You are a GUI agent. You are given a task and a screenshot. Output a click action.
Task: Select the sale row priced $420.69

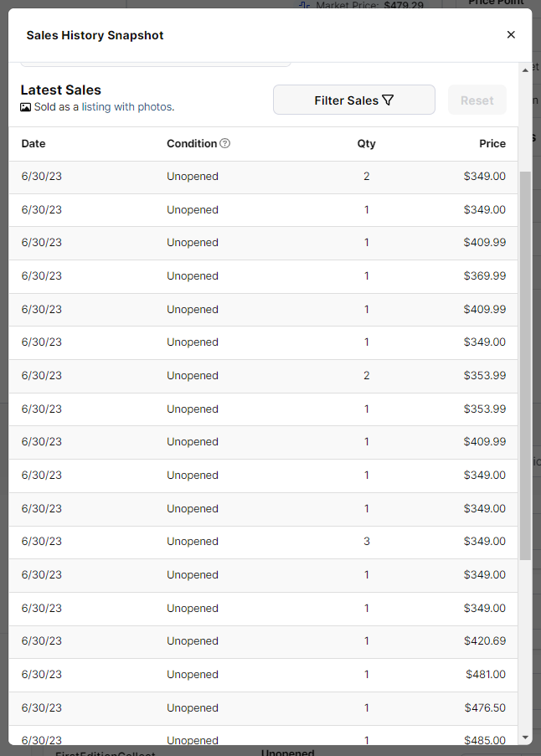[263, 641]
